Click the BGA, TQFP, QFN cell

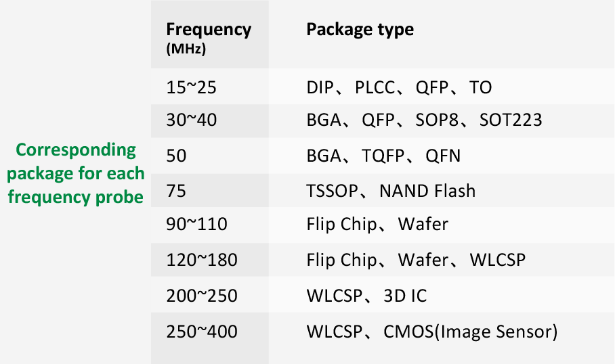(383, 156)
